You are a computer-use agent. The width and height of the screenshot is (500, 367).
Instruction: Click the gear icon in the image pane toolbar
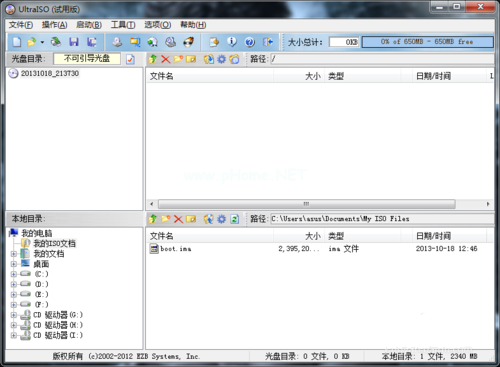[222, 59]
